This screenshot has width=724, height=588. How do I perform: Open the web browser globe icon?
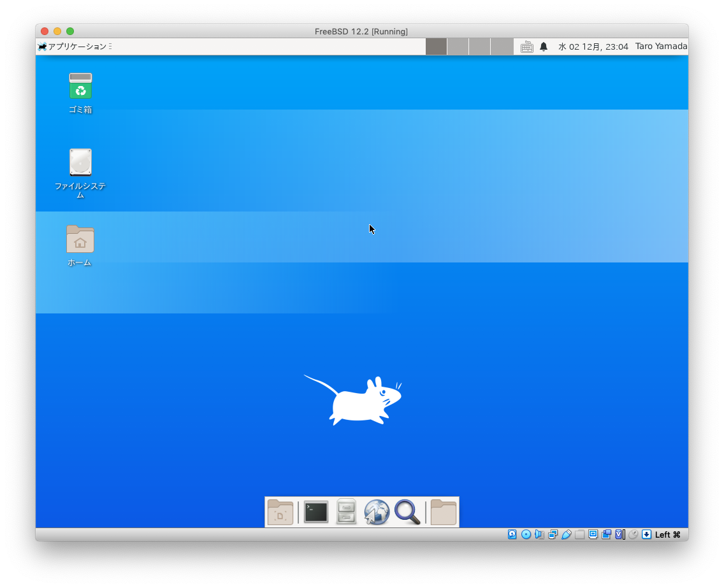click(x=377, y=512)
